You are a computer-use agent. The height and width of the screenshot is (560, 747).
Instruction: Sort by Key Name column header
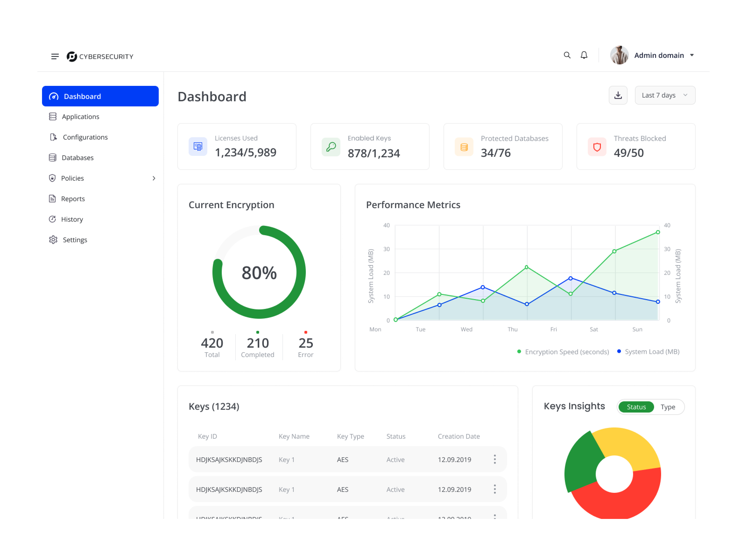click(x=294, y=436)
